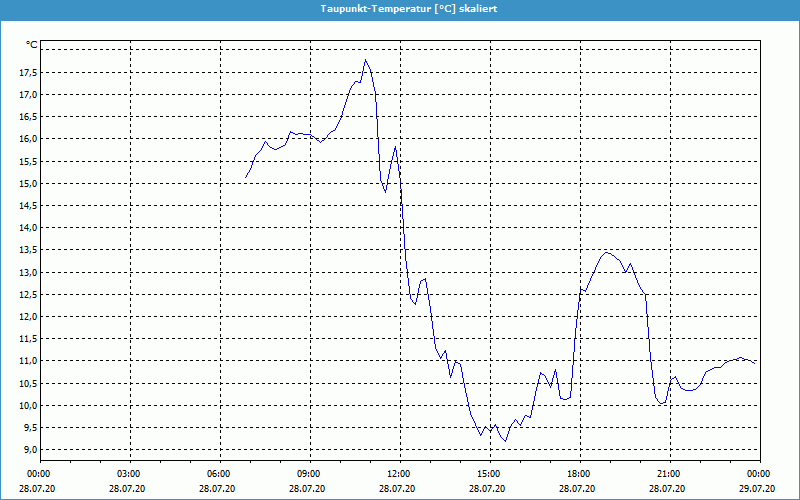
Task: Select the 13,5 y-axis value
Action: point(28,250)
